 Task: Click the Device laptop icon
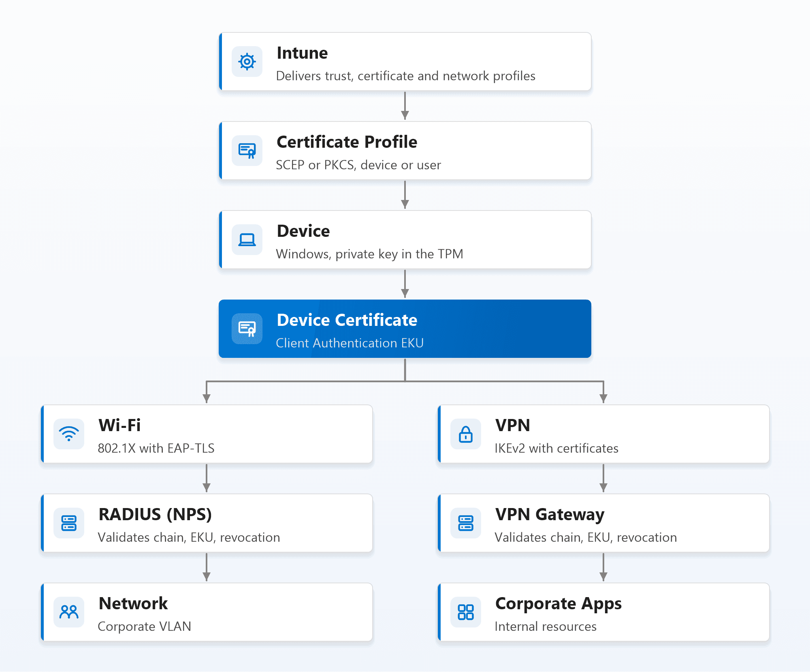(x=247, y=240)
